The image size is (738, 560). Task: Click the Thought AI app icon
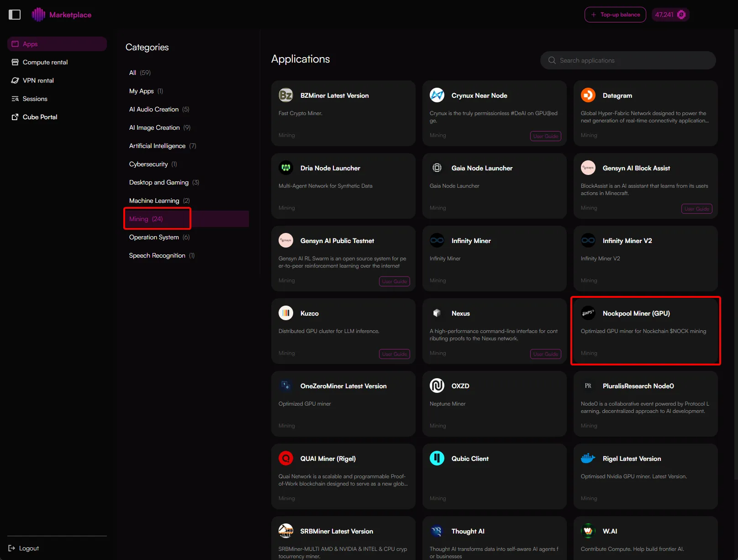point(437,531)
